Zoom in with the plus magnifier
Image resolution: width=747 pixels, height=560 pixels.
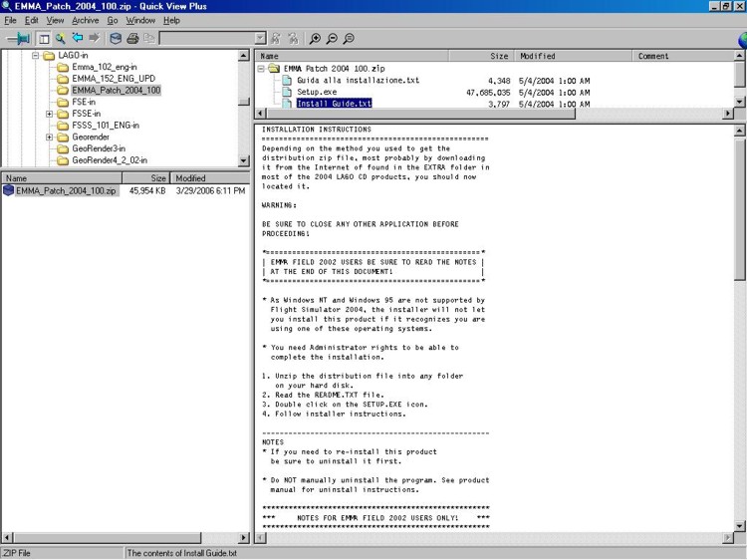(315, 39)
